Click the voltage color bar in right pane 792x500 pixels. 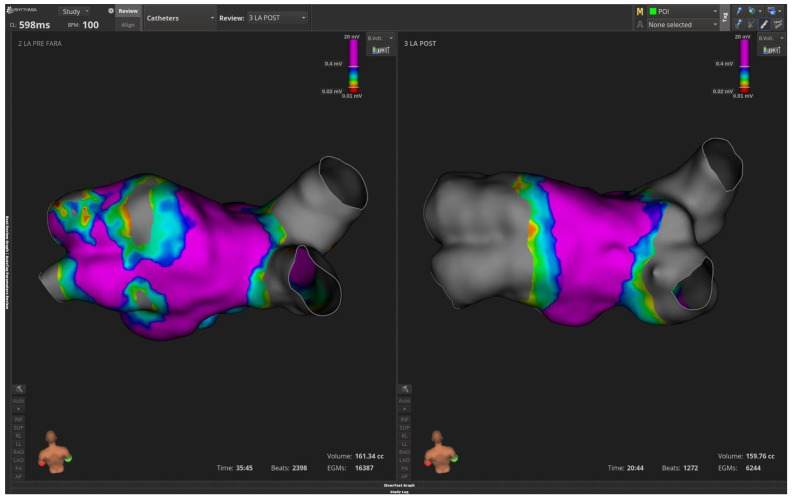(x=745, y=66)
